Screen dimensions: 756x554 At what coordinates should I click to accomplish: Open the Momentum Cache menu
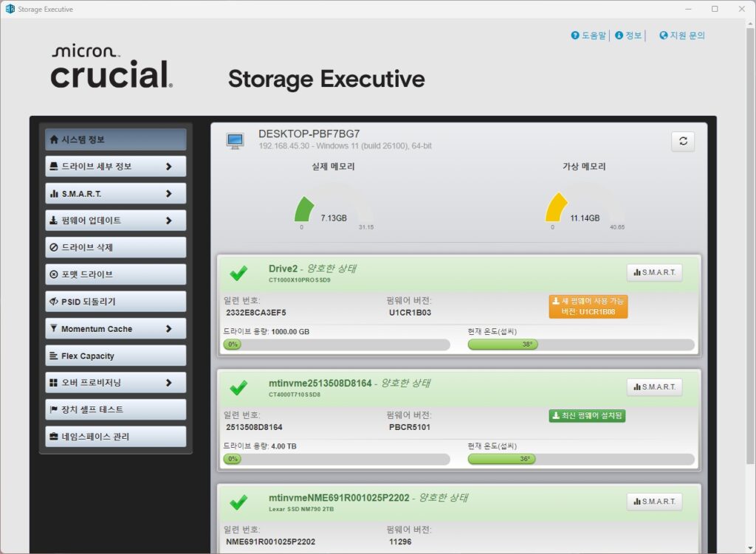click(x=116, y=328)
